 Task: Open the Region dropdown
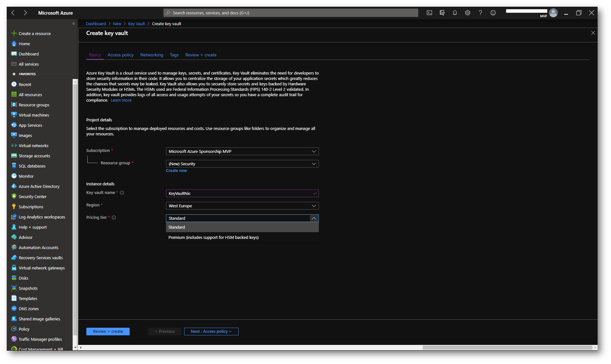(242, 206)
